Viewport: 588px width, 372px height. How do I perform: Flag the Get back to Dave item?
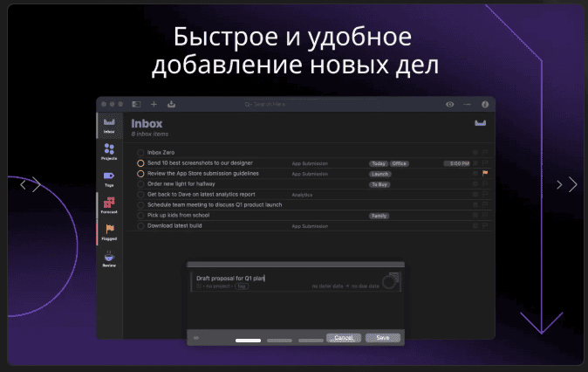tap(485, 195)
